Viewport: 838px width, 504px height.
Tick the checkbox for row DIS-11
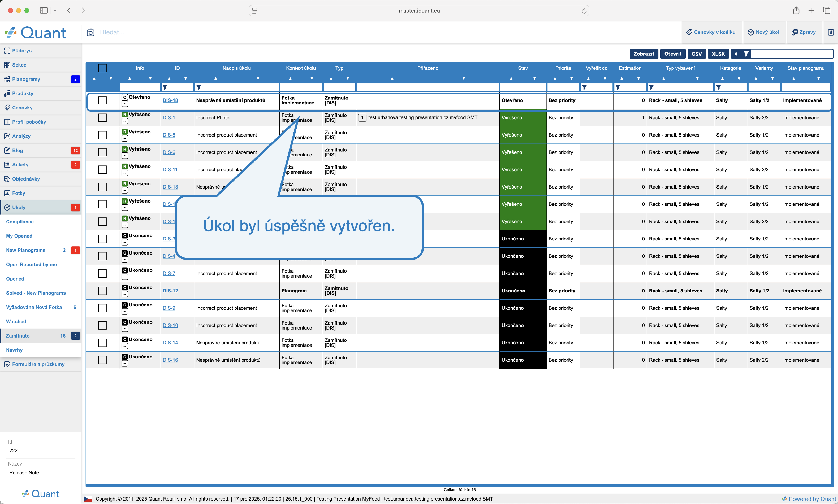click(102, 170)
